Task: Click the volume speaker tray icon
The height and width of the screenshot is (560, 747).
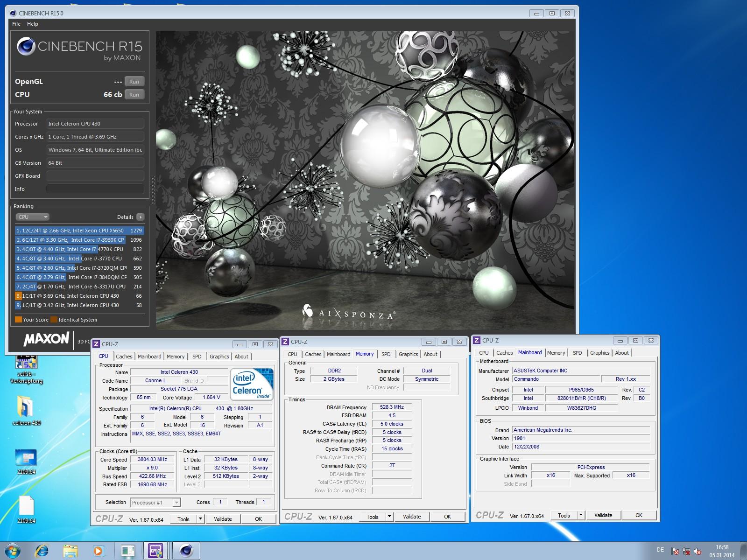Action: click(698, 551)
